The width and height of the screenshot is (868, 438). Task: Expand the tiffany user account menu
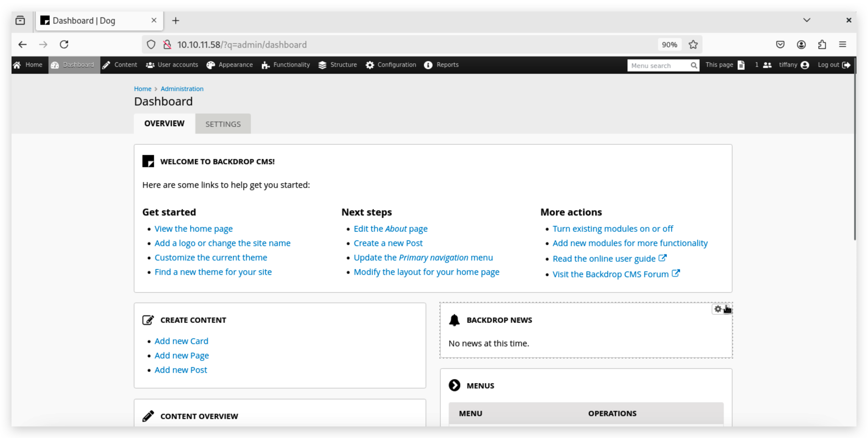point(793,65)
